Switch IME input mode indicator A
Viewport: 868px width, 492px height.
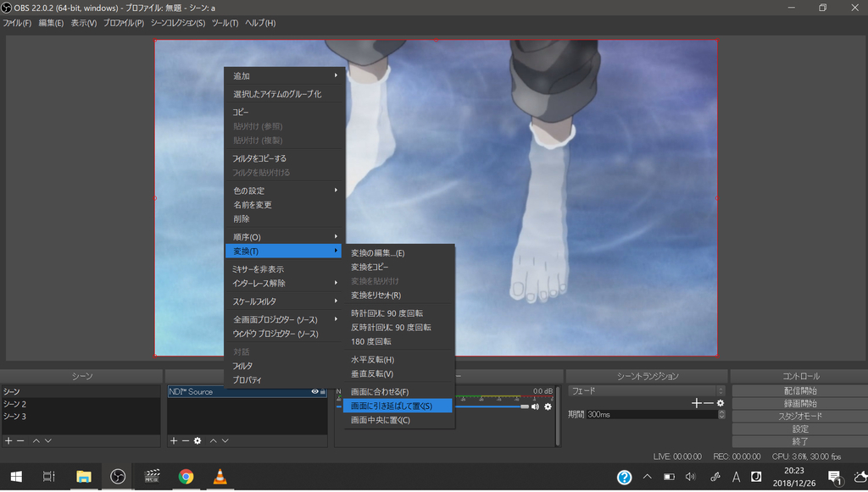click(x=737, y=477)
